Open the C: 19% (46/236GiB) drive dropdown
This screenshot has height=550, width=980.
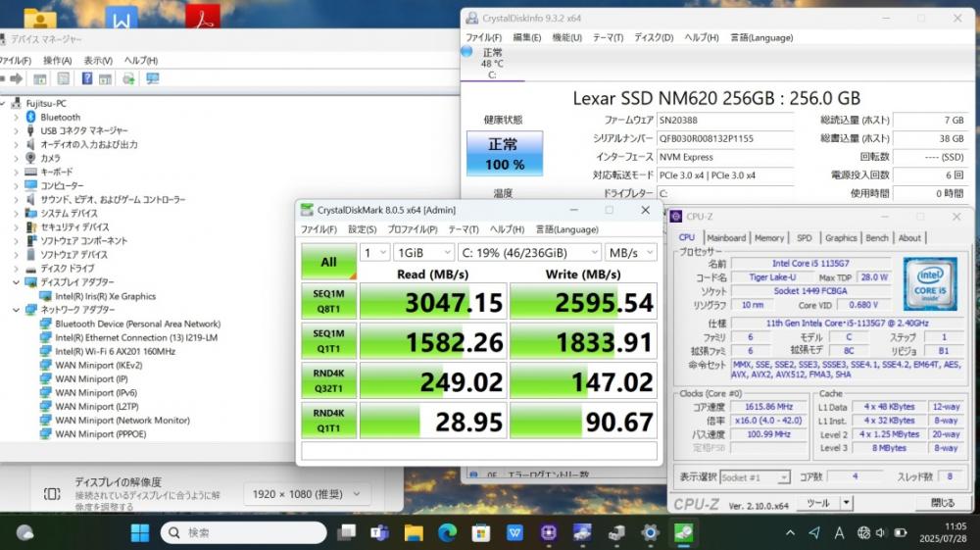529,253
